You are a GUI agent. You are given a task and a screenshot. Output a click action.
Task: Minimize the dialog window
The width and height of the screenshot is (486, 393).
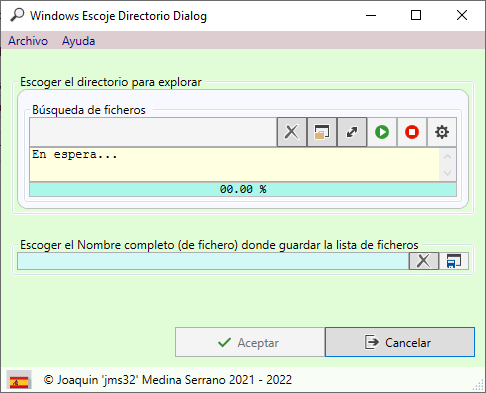click(371, 15)
